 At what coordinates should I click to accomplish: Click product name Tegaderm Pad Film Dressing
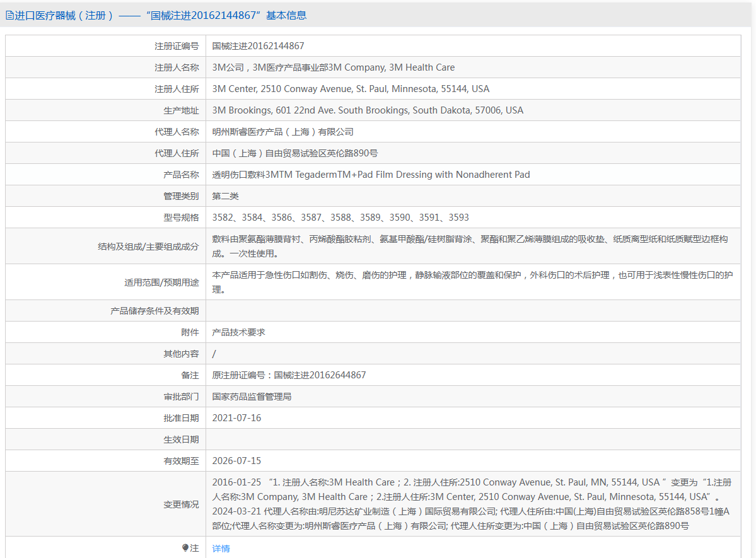click(371, 175)
